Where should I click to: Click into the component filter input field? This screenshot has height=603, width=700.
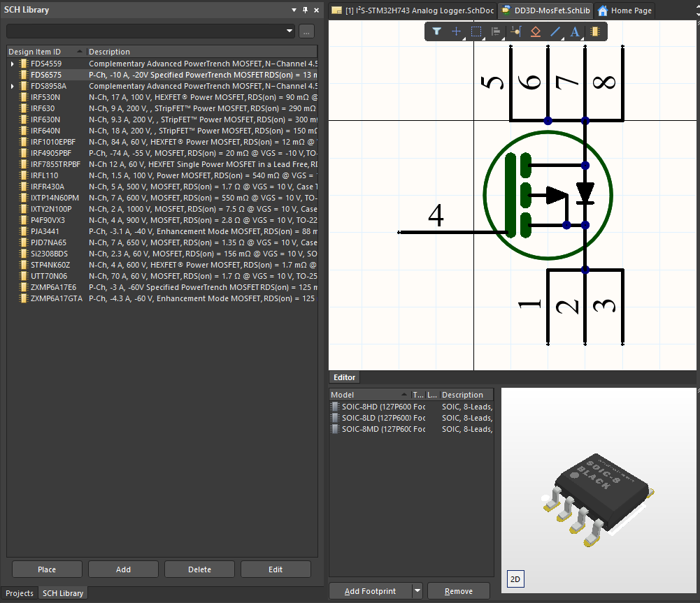(145, 31)
